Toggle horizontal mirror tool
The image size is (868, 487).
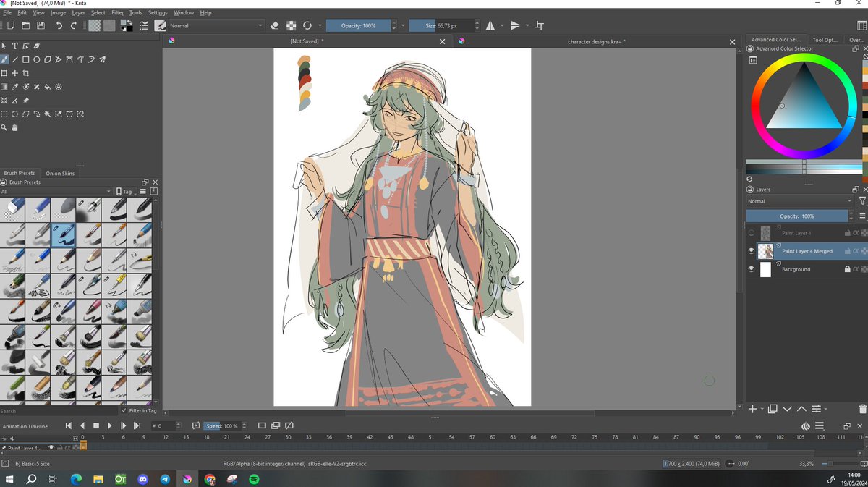click(490, 25)
